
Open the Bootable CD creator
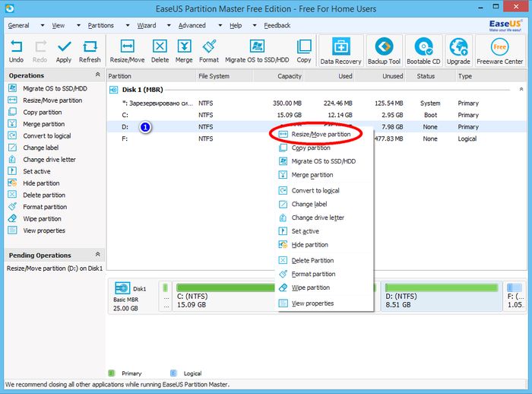[x=423, y=51]
